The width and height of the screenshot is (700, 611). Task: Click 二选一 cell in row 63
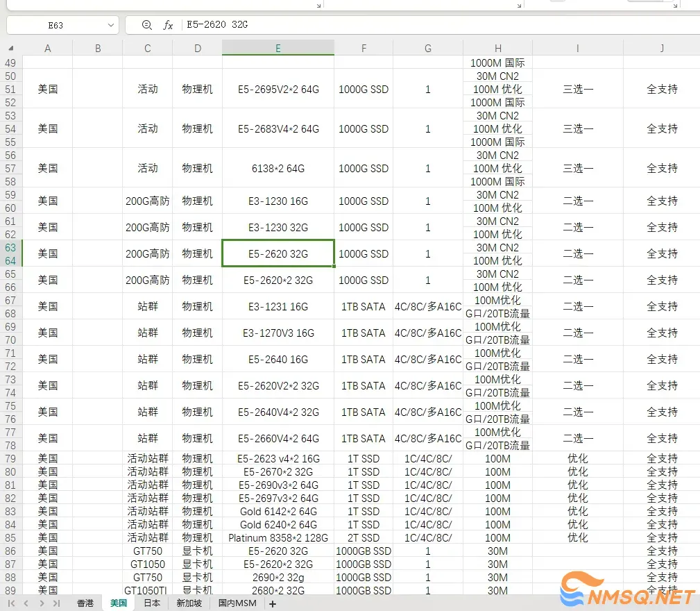pos(578,253)
